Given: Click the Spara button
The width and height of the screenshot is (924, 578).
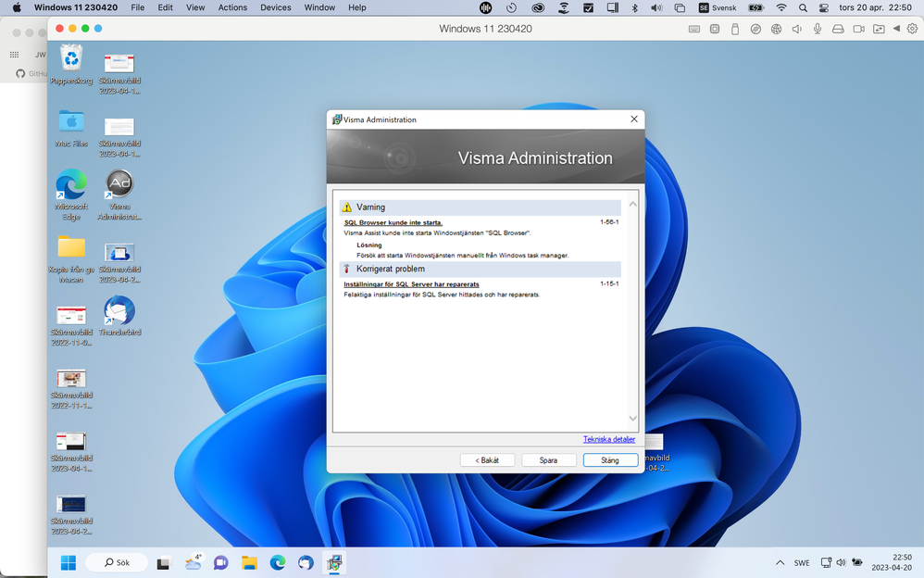Looking at the screenshot, I should pyautogui.click(x=549, y=460).
